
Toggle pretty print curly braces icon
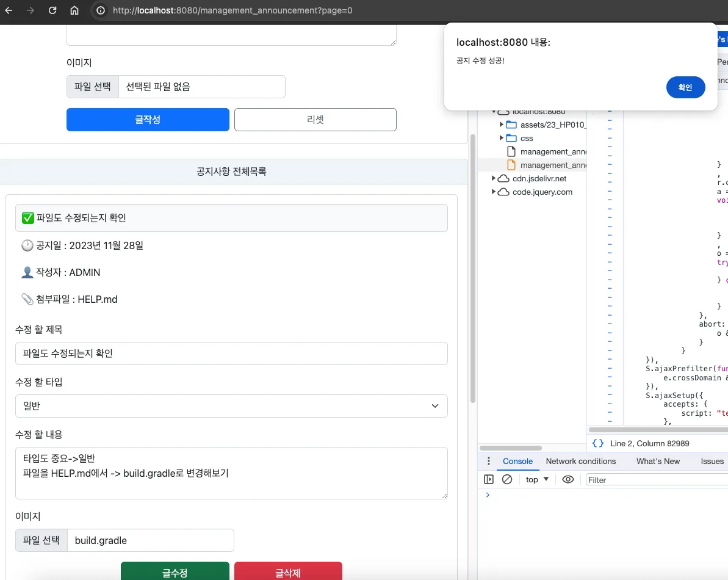[x=598, y=443]
